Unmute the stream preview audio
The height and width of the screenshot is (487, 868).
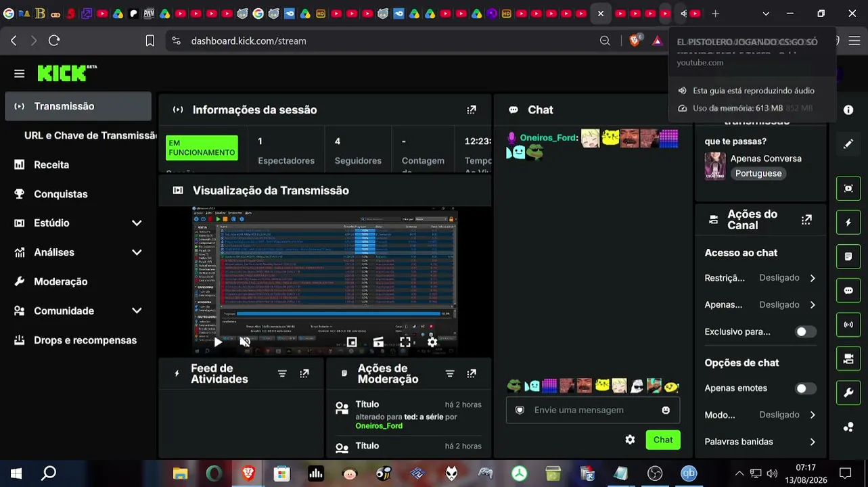[x=245, y=342]
